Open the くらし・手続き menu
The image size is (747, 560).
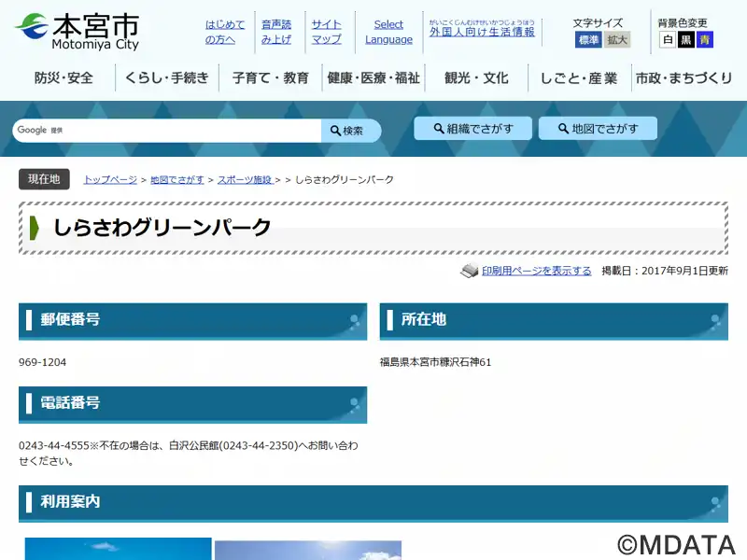point(167,78)
